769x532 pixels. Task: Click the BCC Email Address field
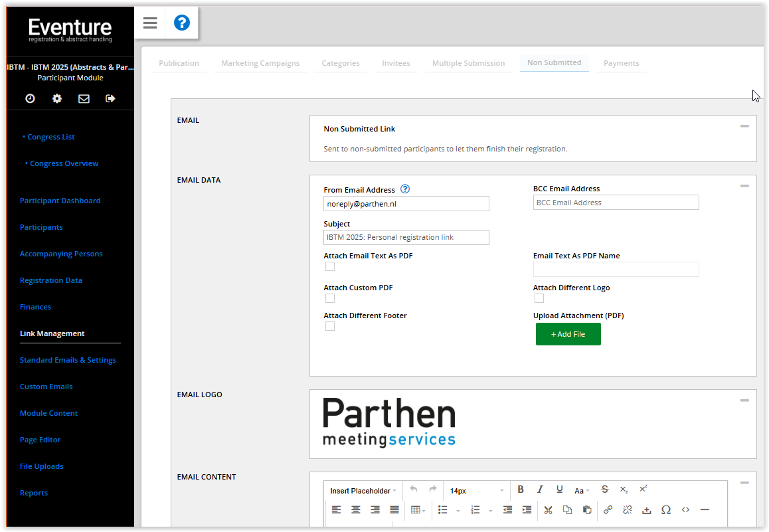(x=616, y=203)
